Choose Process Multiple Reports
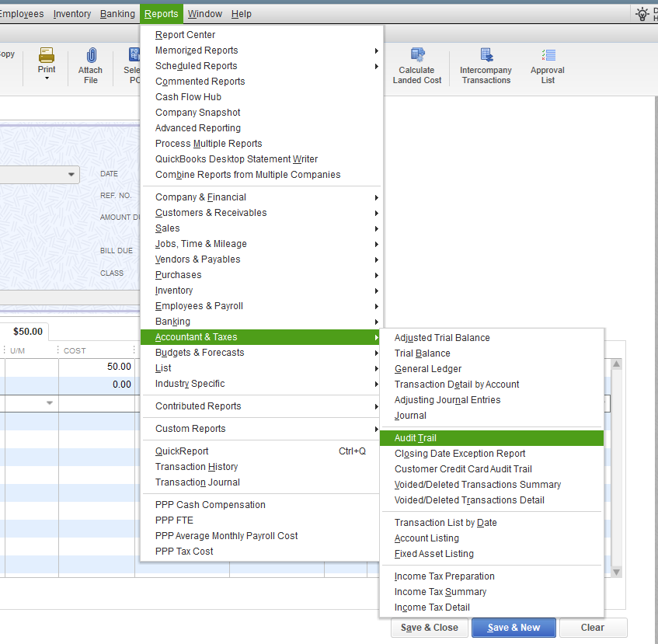658x644 pixels. coord(262,144)
